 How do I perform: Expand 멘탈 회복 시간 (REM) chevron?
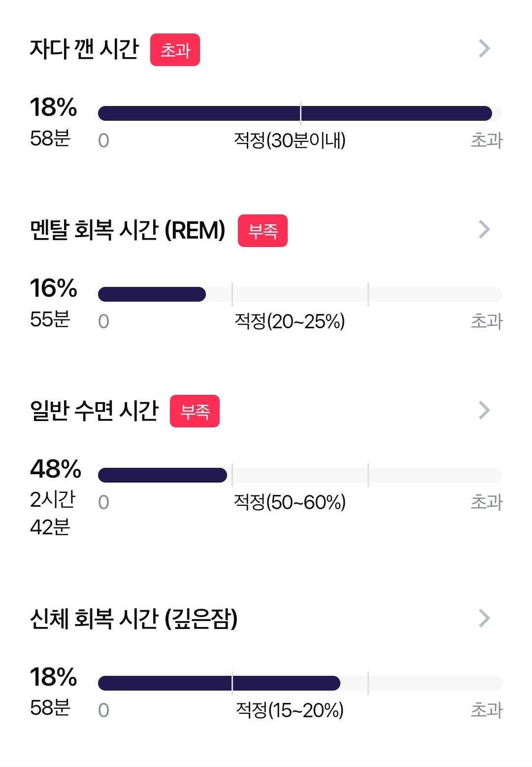tap(485, 229)
